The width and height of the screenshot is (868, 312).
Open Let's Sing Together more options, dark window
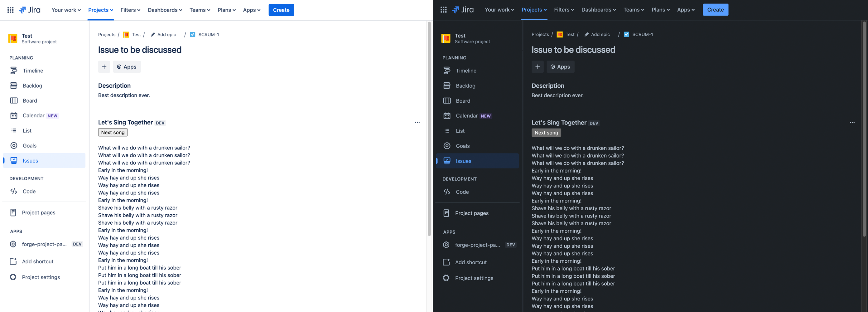[852, 122]
